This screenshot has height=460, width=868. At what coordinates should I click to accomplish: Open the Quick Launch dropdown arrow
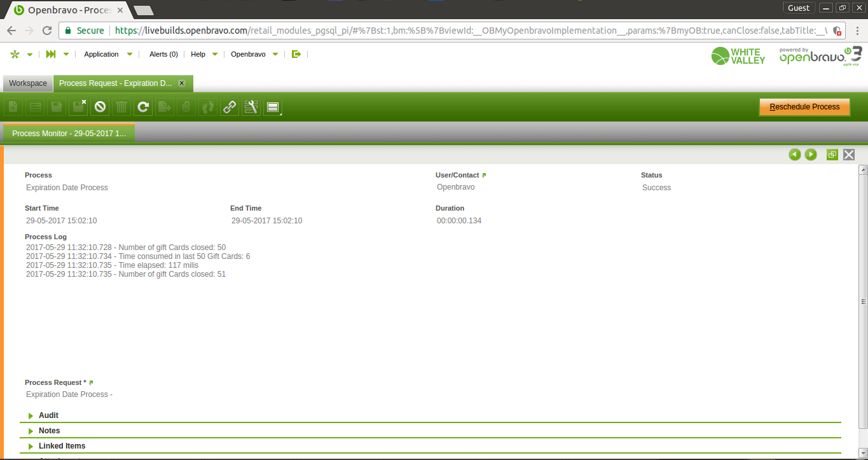65,55
